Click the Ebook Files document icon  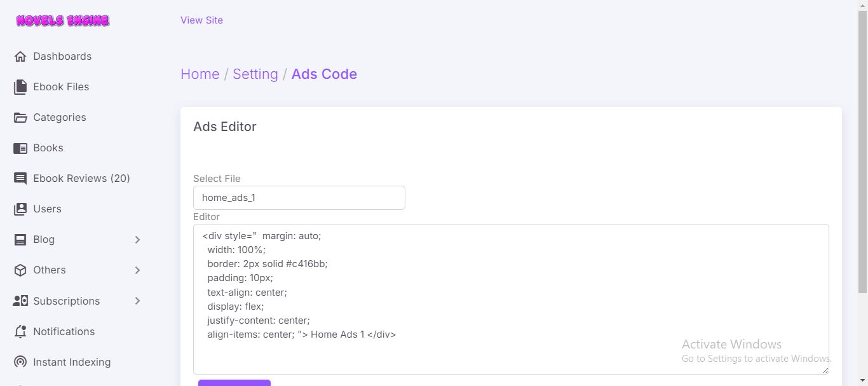(20, 87)
